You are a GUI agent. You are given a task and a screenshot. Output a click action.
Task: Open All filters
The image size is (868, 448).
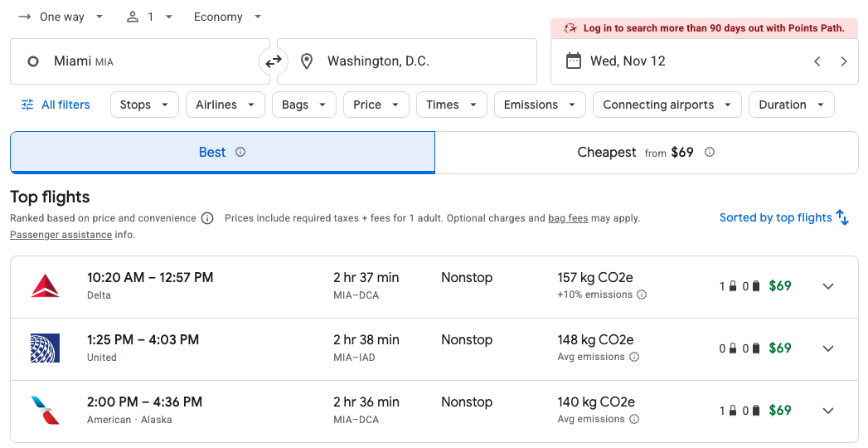click(x=56, y=105)
